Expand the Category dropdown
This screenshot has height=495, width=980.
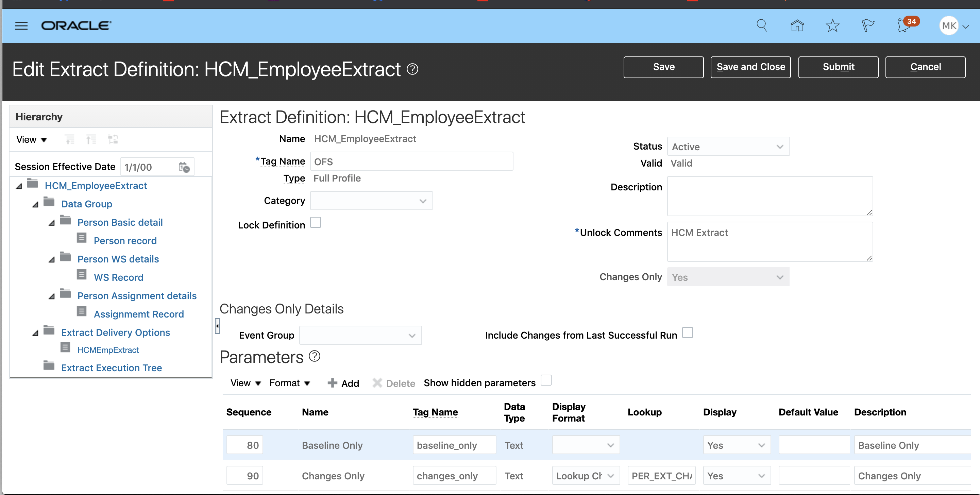coord(371,201)
